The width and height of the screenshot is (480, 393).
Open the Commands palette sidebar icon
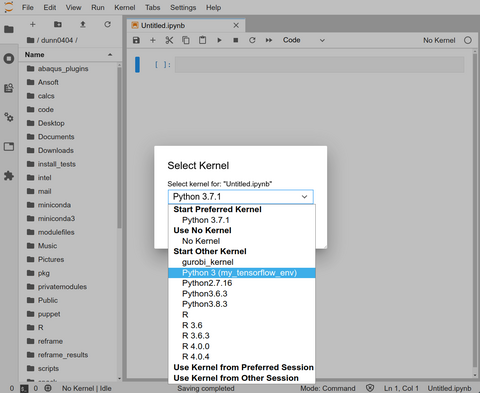[x=9, y=88]
